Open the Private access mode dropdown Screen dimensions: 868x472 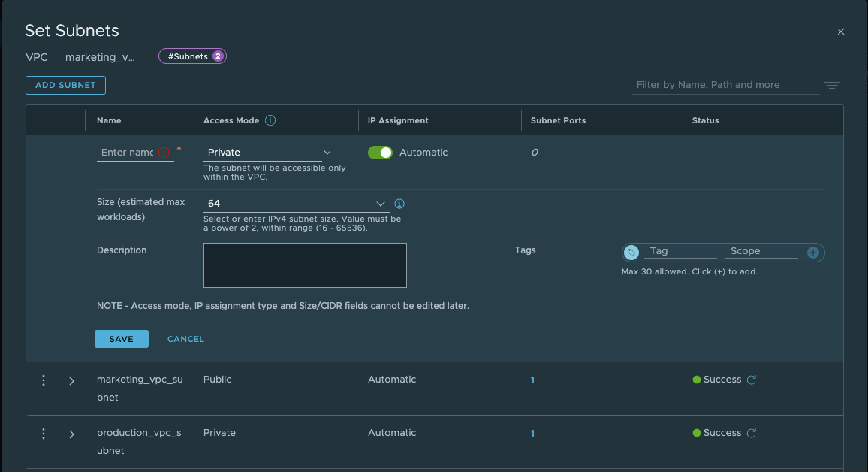tap(268, 153)
